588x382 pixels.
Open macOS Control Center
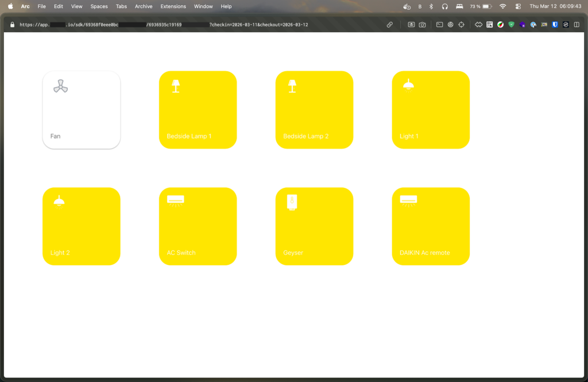click(518, 6)
